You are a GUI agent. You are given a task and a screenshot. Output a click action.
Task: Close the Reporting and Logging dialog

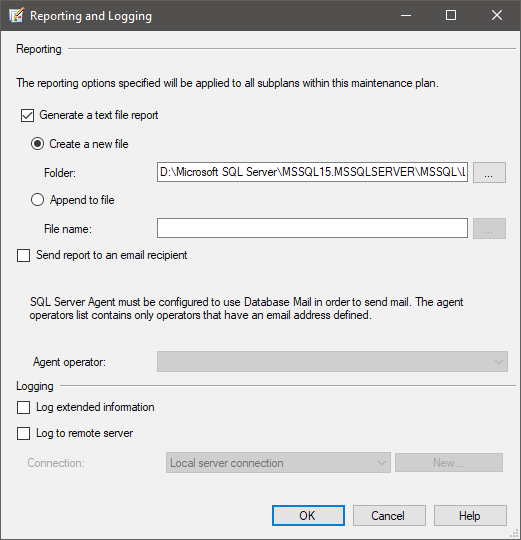coord(497,15)
